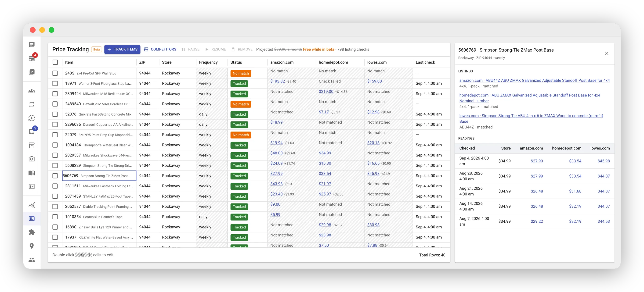This screenshot has width=644, height=292.
Task: Click the Total Rows: 40 footer text
Action: tap(432, 255)
